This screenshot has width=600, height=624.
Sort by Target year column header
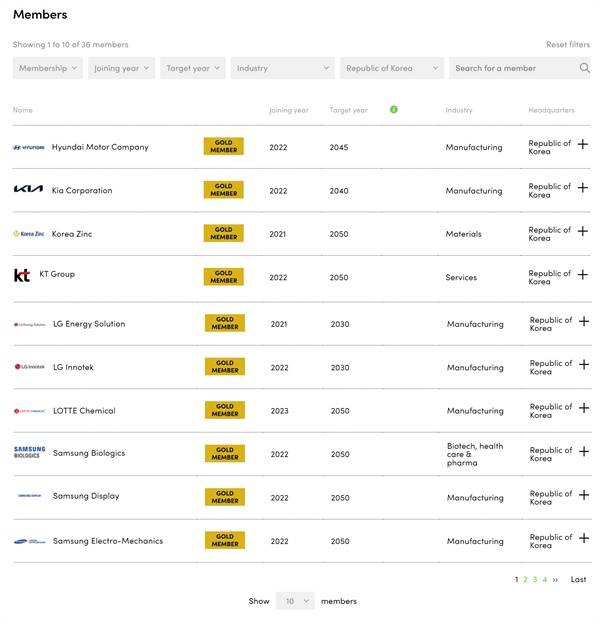point(349,110)
